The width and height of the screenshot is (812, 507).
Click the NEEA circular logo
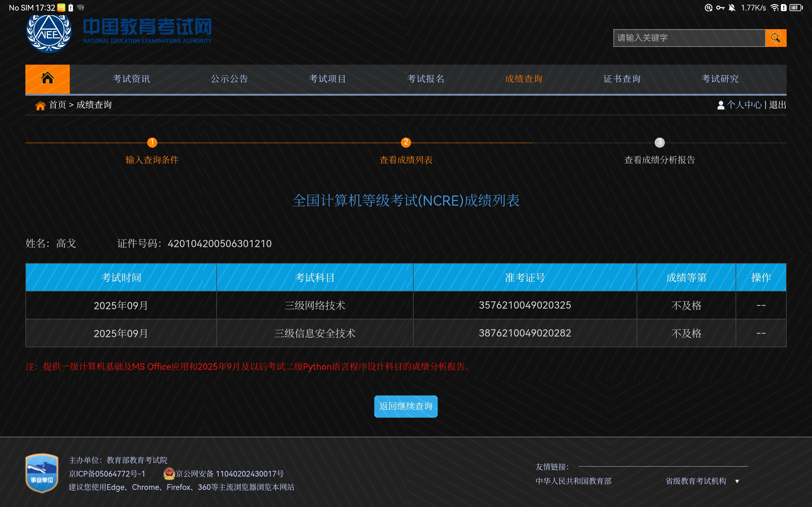[x=49, y=34]
